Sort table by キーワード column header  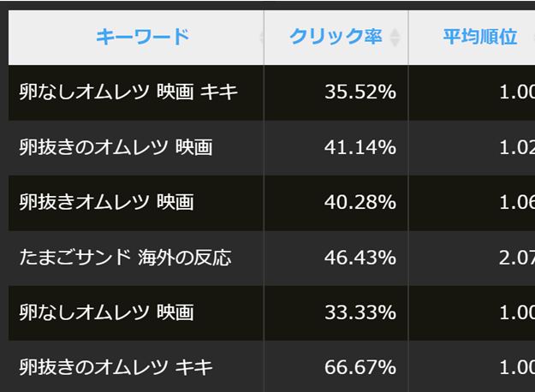tap(143, 37)
